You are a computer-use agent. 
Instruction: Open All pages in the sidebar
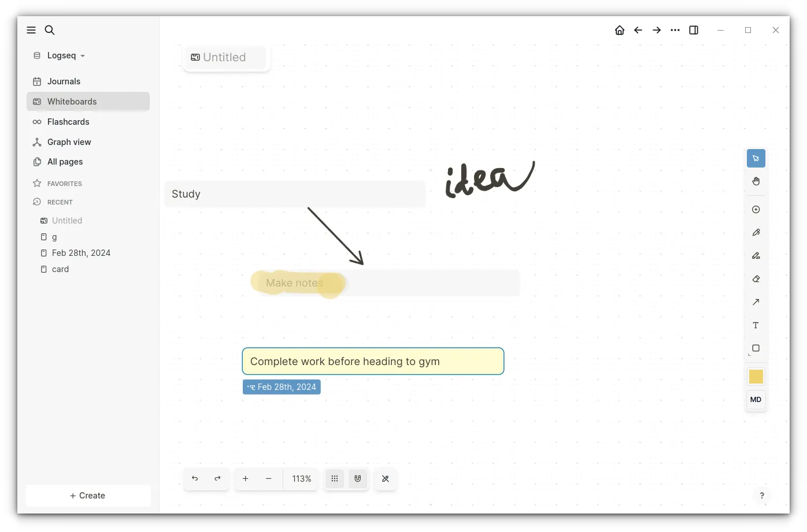tap(88, 162)
